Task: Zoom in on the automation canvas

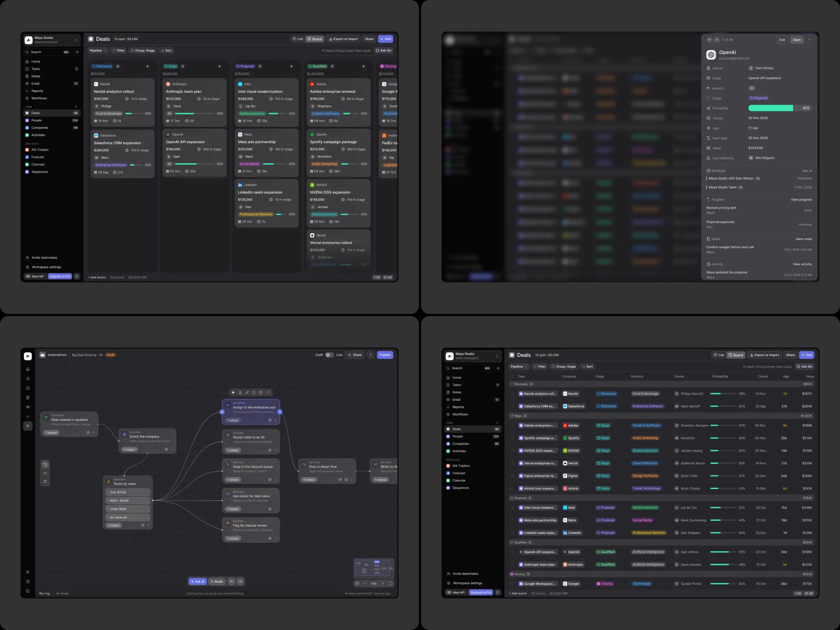Action: point(383,583)
